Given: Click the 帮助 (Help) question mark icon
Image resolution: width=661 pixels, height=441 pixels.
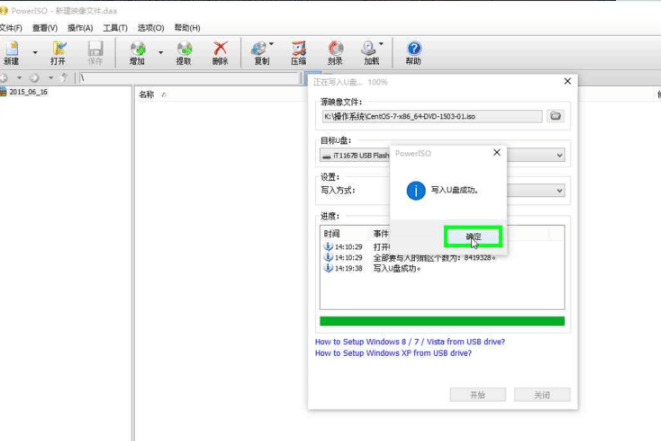Looking at the screenshot, I should pos(414,52).
